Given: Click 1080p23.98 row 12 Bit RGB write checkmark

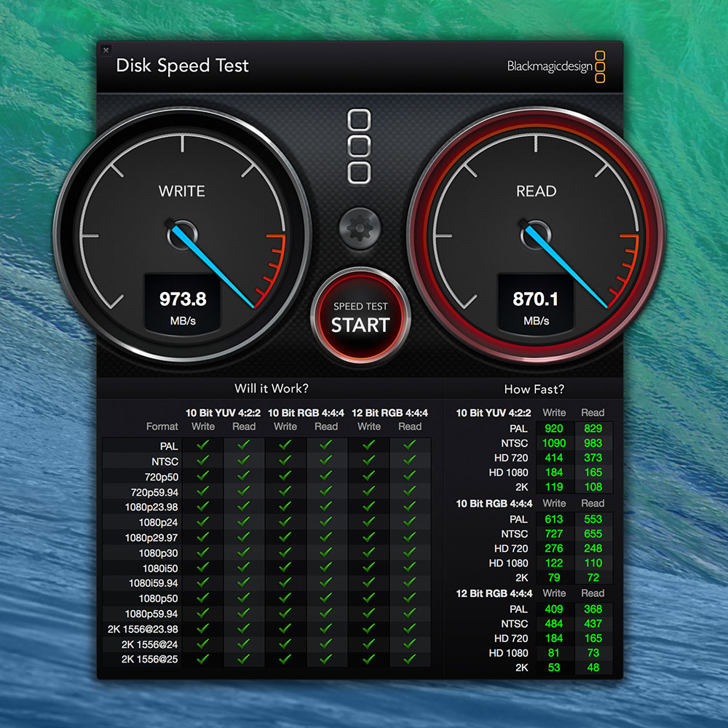Looking at the screenshot, I should click(x=368, y=506).
